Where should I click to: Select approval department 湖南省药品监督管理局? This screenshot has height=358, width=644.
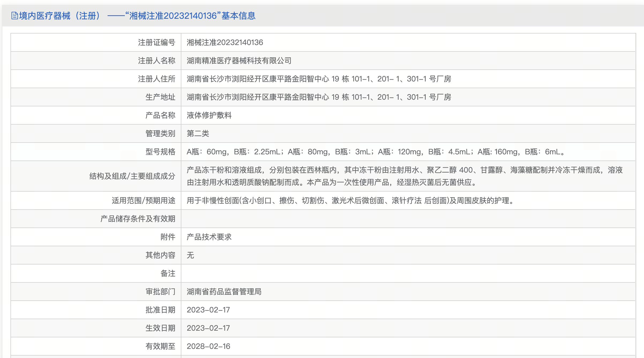click(224, 292)
